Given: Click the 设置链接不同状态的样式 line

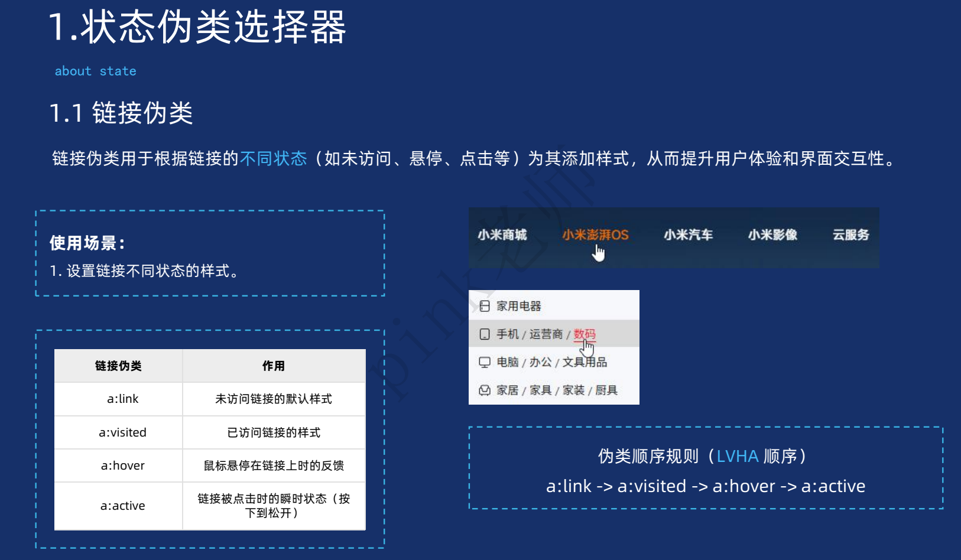Looking at the screenshot, I should (145, 271).
